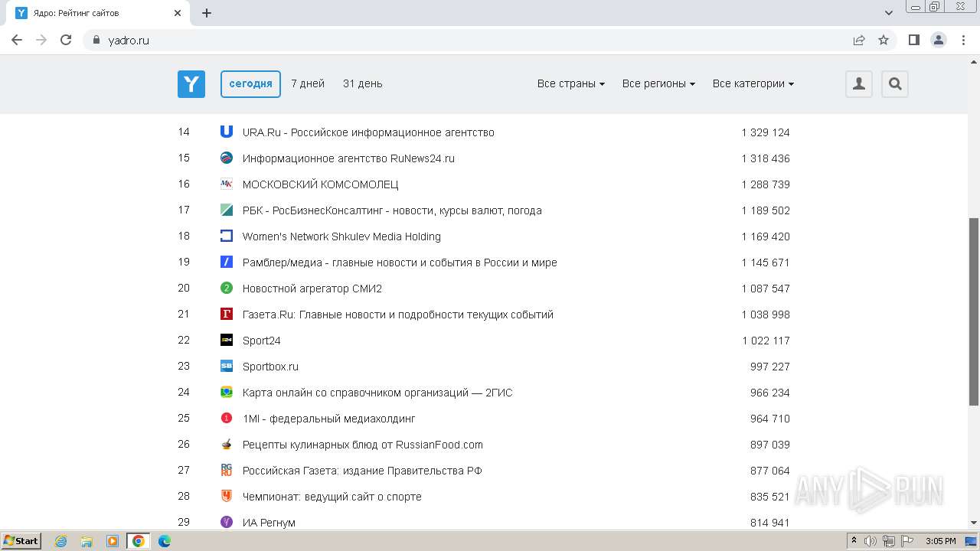Click 2ГИС favicon icon
This screenshot has height=551, width=980.
tap(227, 392)
